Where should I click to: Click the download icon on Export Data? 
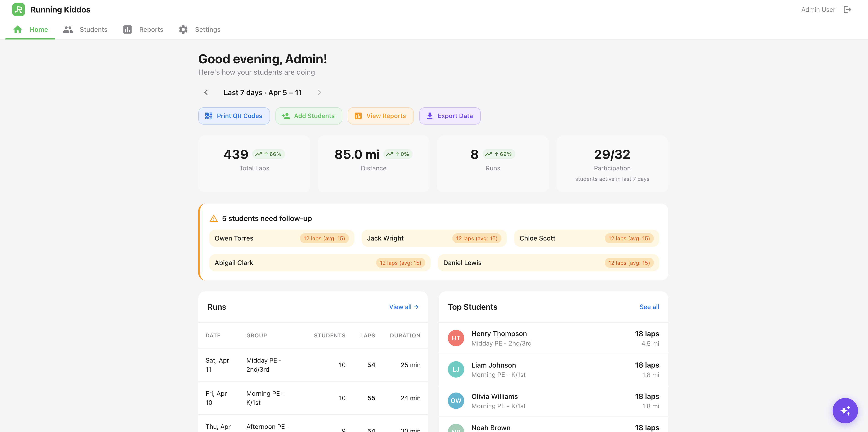coord(430,115)
